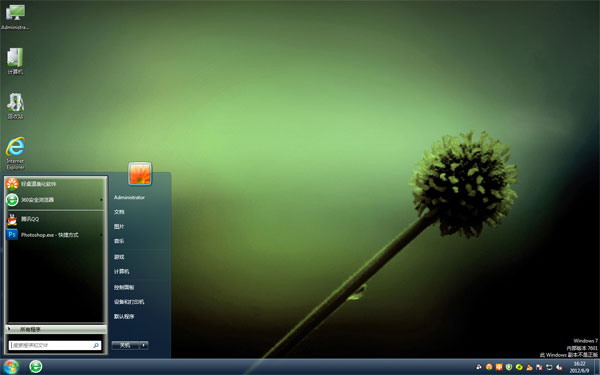The height and width of the screenshot is (375, 600).
Task: Click the Show Desktop strip at the taskbar end
Action: coord(597,367)
